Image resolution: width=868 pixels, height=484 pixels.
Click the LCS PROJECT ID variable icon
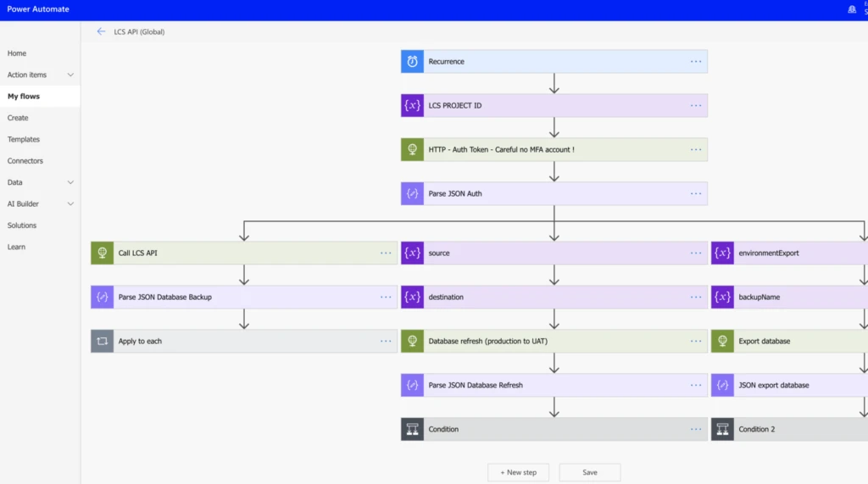[412, 106]
